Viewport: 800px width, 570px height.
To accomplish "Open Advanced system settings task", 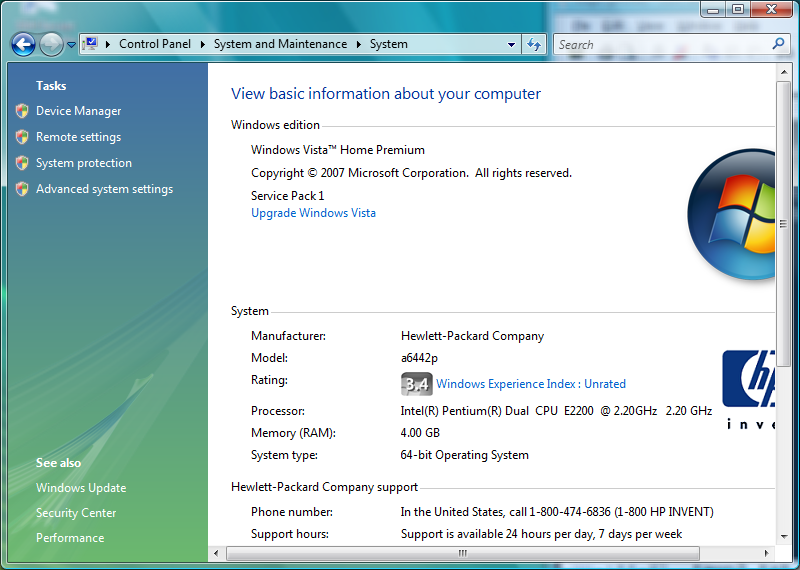I will tap(104, 189).
